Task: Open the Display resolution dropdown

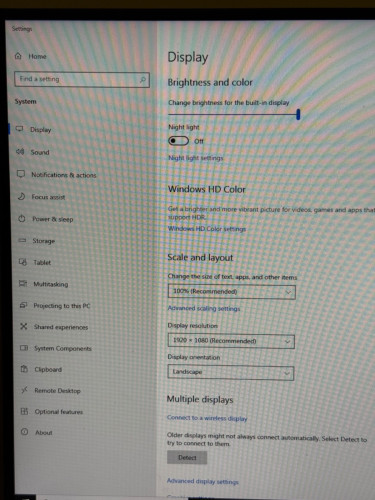Action: coord(231,341)
